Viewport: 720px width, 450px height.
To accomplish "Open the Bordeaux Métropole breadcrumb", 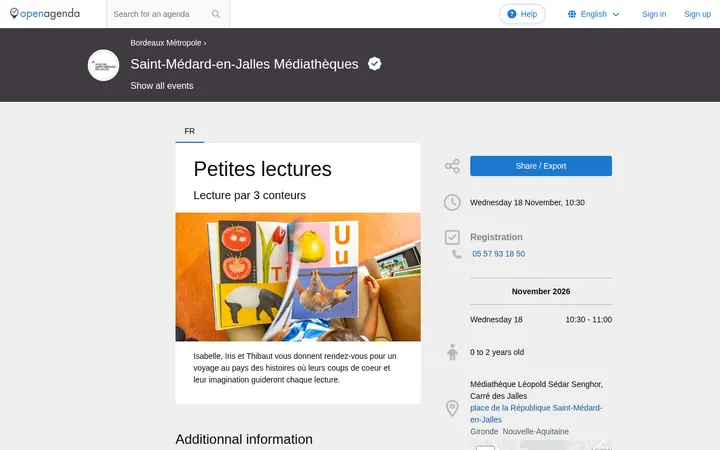I will [166, 43].
